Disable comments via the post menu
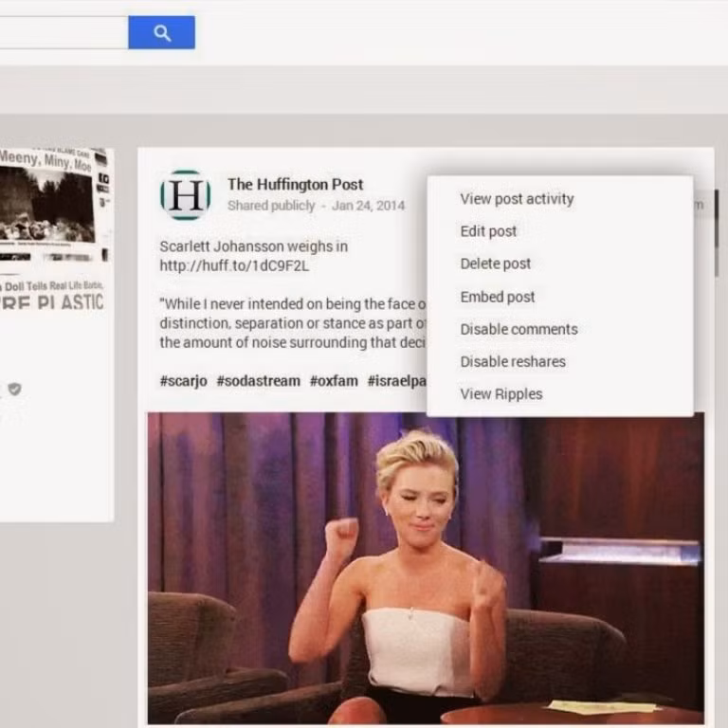This screenshot has height=728, width=728. point(519,329)
